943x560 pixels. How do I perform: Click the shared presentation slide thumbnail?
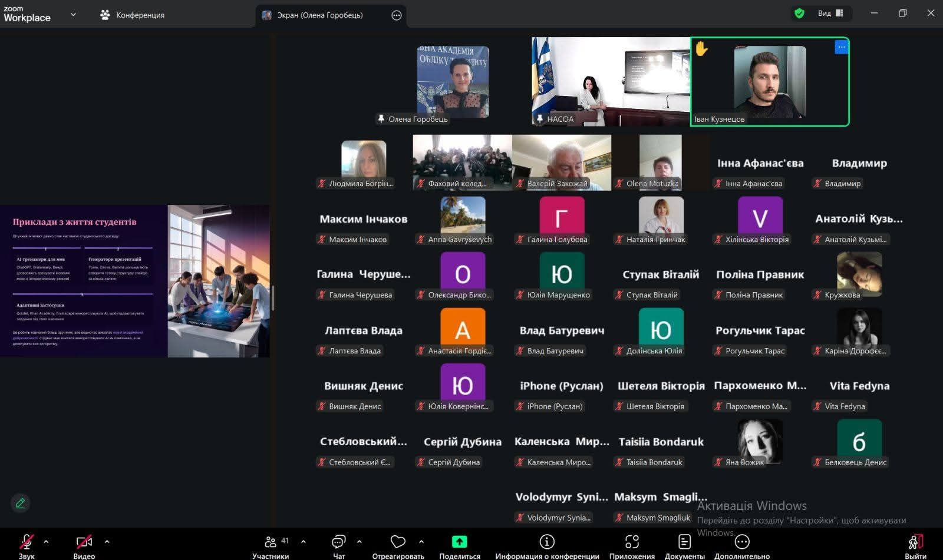point(135,281)
